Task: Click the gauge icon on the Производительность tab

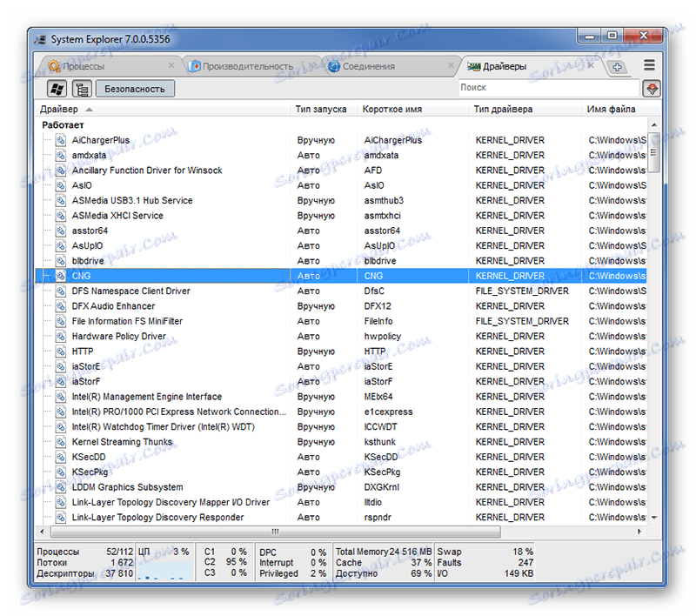Action: click(x=195, y=64)
